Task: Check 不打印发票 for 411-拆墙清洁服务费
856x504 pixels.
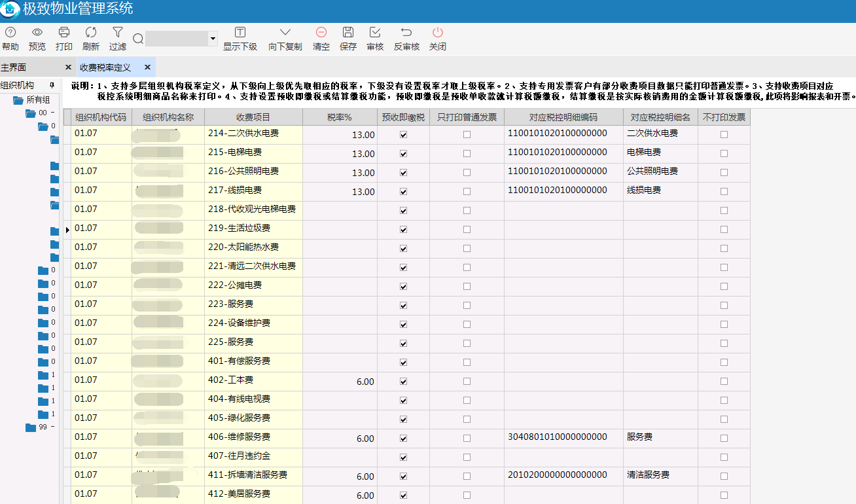Action: pyautogui.click(x=724, y=477)
